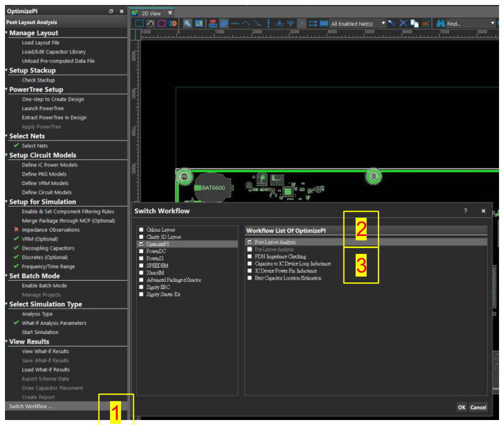Image resolution: width=504 pixels, height=425 pixels.
Task: Check the PowerDC checkbox
Action: click(141, 251)
